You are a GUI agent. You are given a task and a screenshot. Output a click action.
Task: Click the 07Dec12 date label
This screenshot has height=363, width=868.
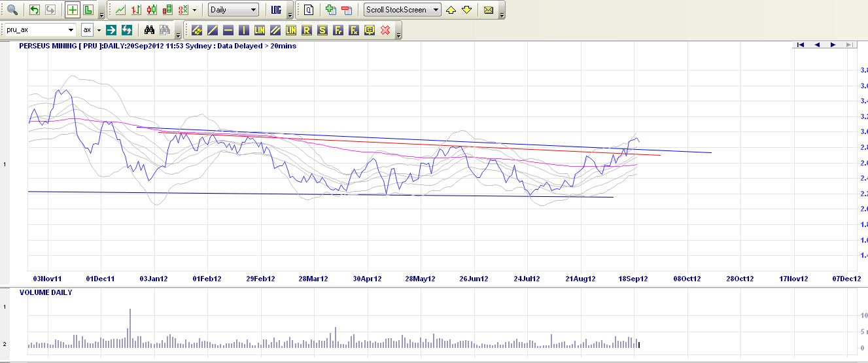tap(846, 279)
